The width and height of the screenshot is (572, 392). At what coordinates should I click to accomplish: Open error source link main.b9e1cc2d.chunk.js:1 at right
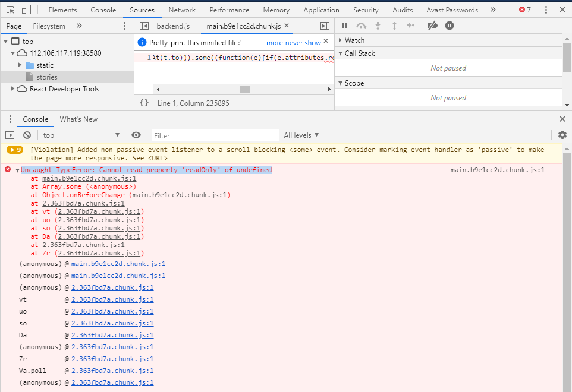tap(498, 170)
